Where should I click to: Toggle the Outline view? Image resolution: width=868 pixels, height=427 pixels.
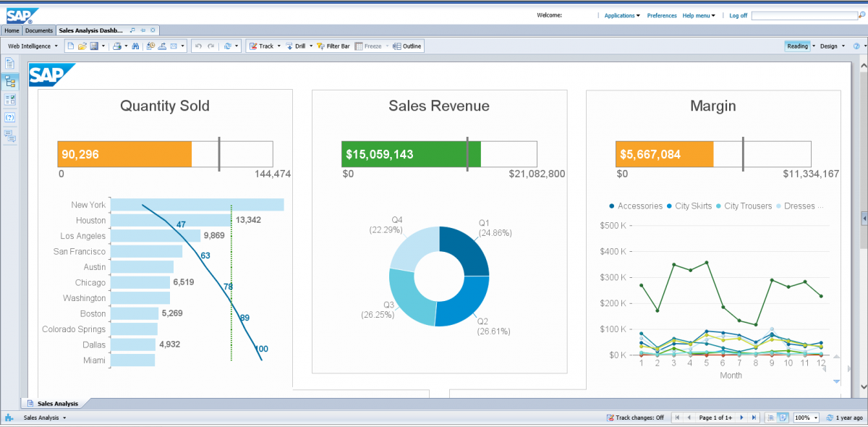(407, 46)
